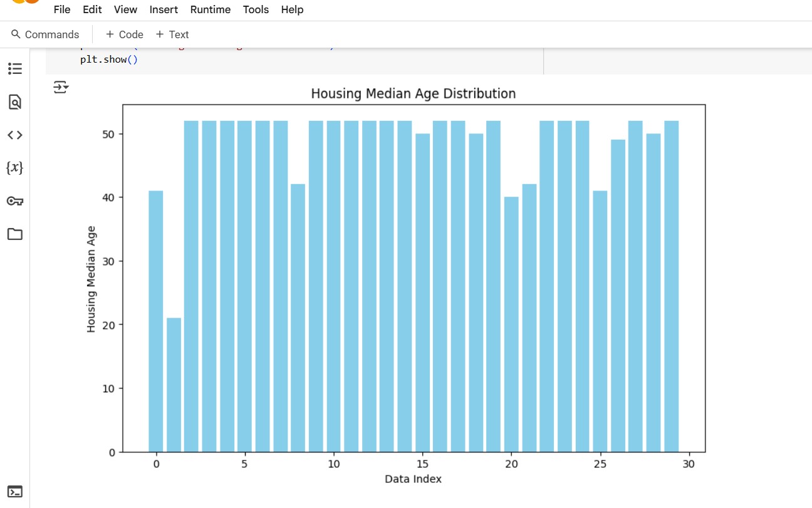
Task: Click the cell output options icon
Action: coord(61,87)
